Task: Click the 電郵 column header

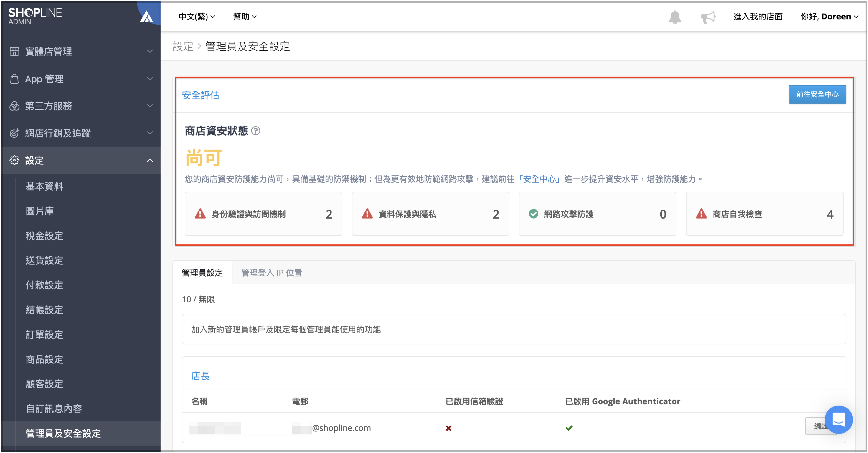Action: [300, 401]
